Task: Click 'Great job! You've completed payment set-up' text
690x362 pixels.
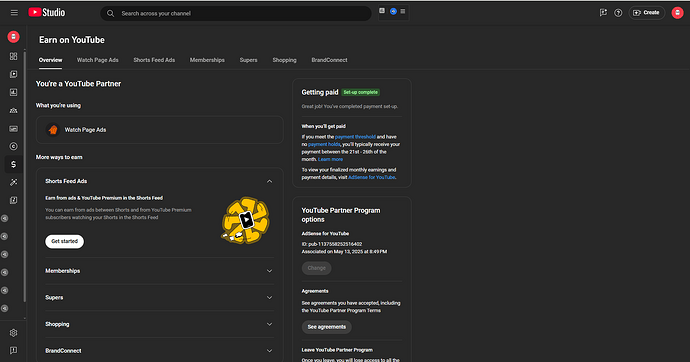Action: coord(350,106)
